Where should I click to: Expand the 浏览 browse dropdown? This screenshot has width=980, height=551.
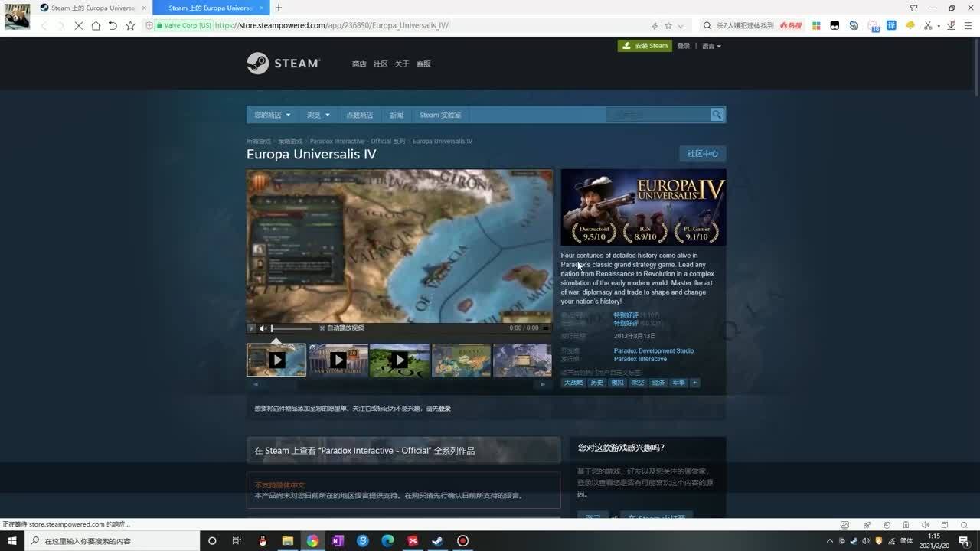[x=318, y=115]
